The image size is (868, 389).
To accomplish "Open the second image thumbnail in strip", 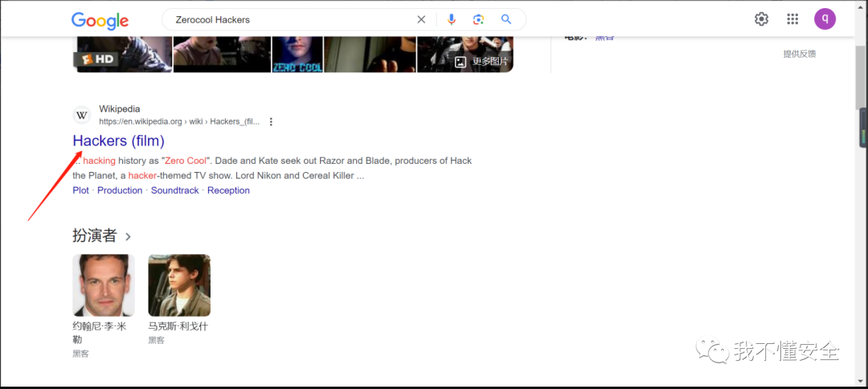I will pos(222,54).
